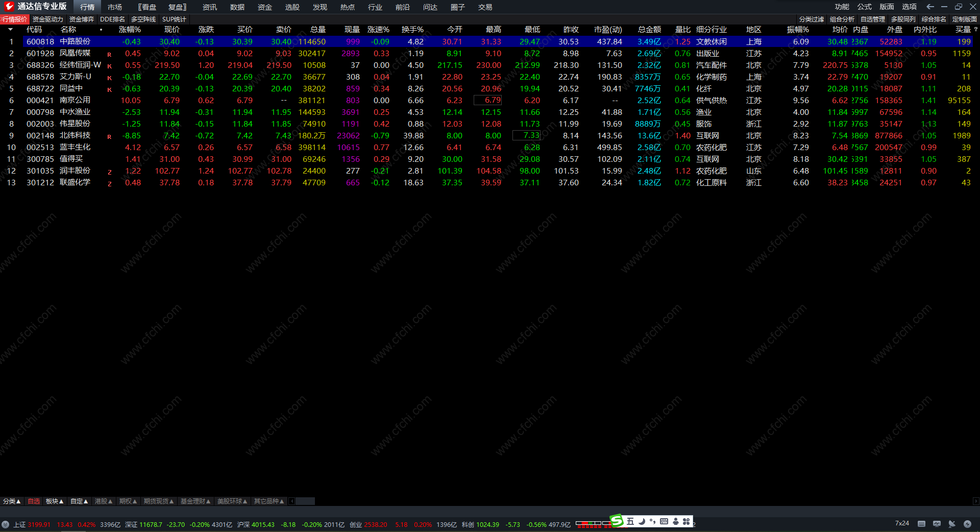The image size is (980, 532).
Task: Select the 自选 bottom tab
Action: click(34, 501)
